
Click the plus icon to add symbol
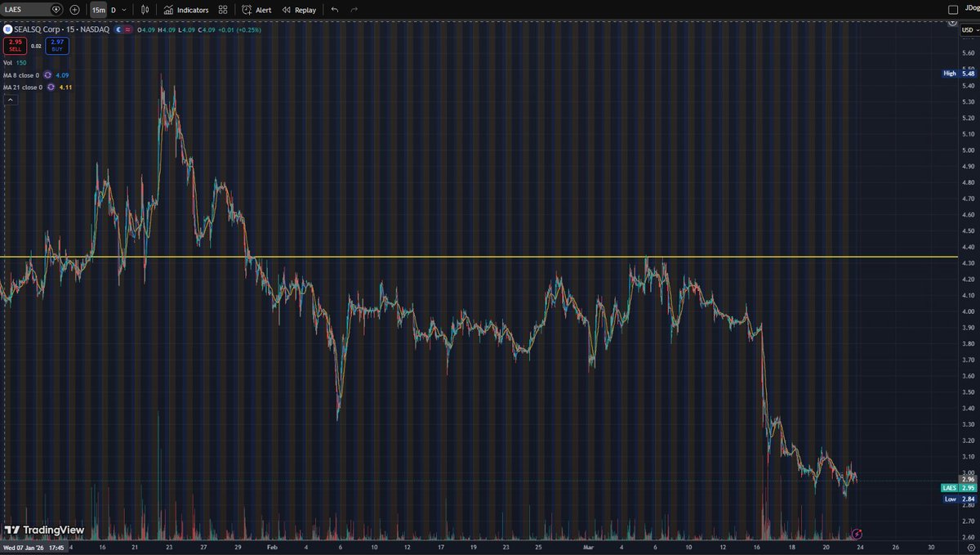pyautogui.click(x=75, y=10)
